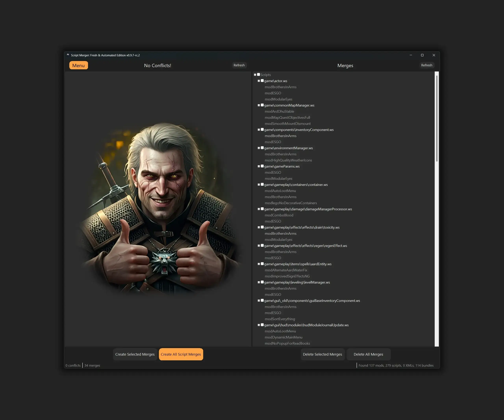The height and width of the screenshot is (420, 504).
Task: Select modAutoLootMenu under container.ws
Action: click(280, 191)
